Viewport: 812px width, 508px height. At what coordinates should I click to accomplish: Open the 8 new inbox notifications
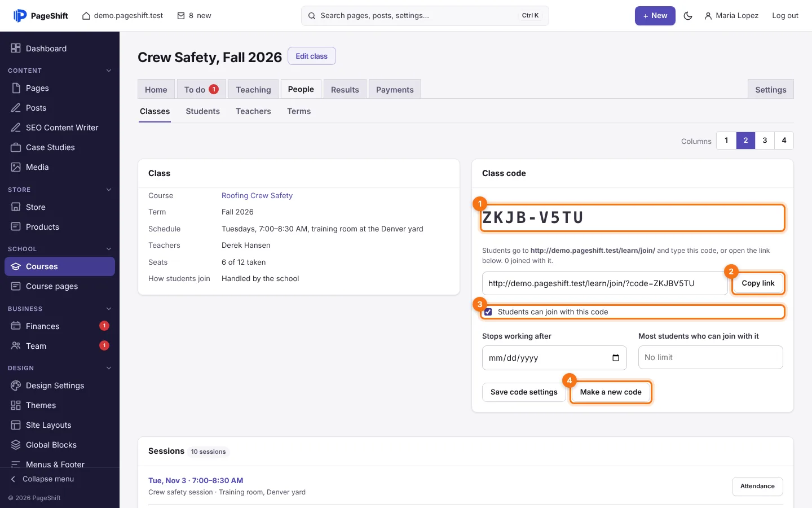coord(194,16)
